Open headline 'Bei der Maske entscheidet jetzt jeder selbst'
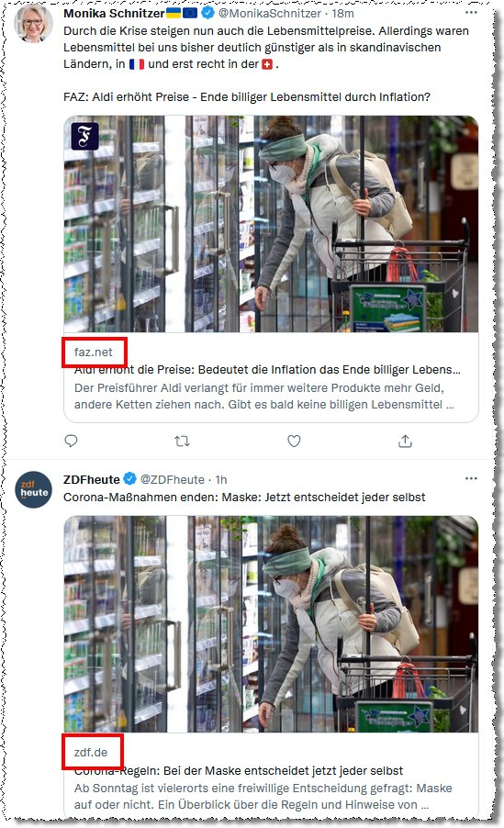504x828 pixels. [239, 770]
